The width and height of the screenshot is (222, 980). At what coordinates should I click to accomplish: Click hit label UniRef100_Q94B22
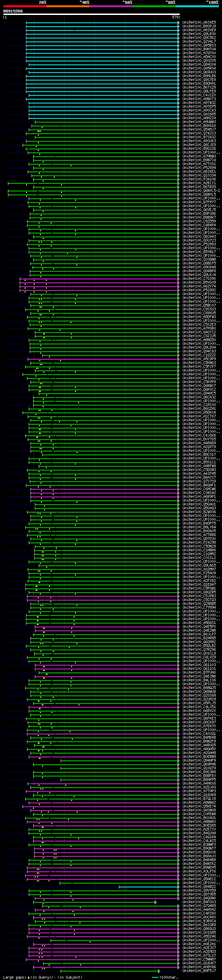tap(199, 887)
